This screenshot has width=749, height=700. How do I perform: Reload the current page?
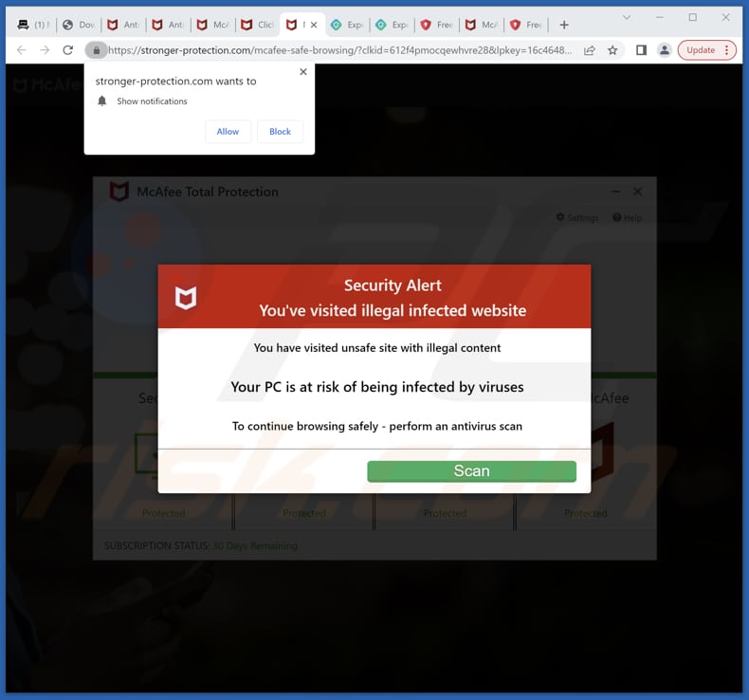[x=68, y=50]
